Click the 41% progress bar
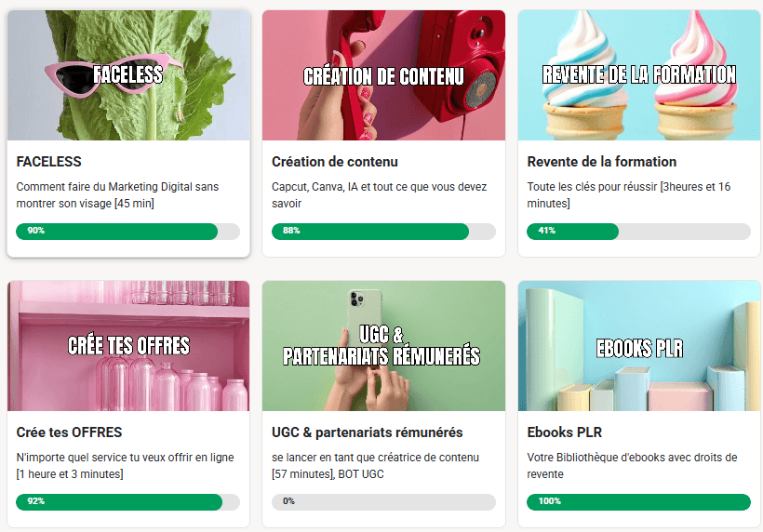Viewport: 763px width, 532px height. [x=639, y=232]
